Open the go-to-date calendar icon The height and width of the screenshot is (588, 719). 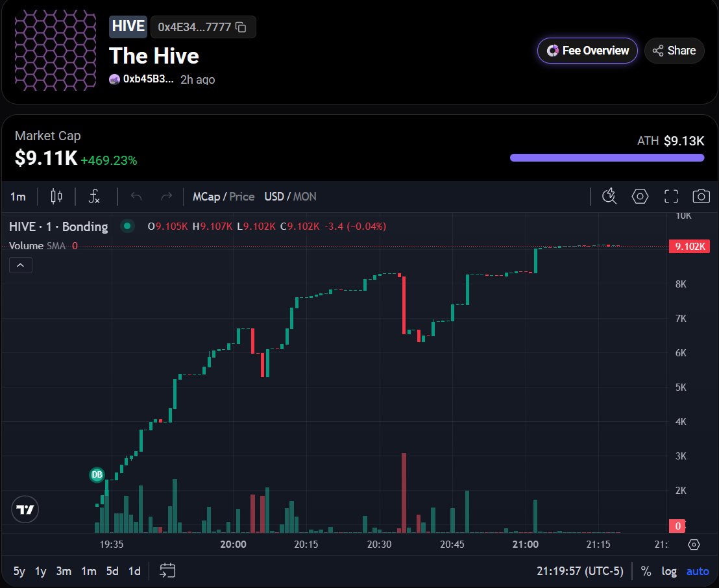167,571
